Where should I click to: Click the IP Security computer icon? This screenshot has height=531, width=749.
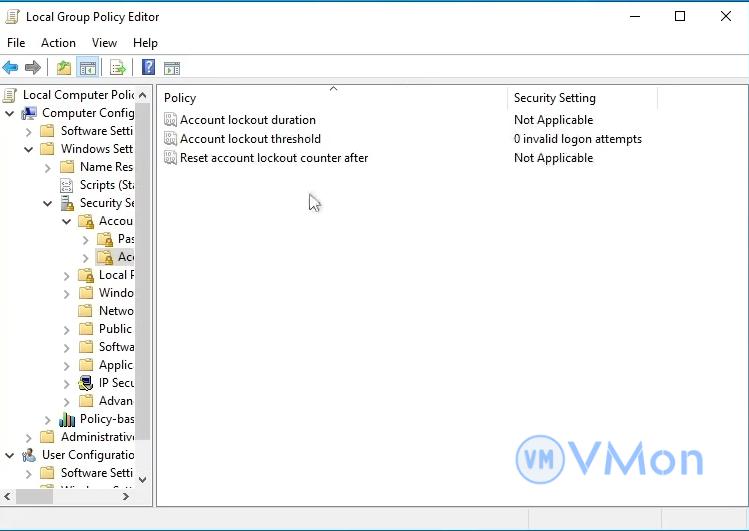(86, 383)
